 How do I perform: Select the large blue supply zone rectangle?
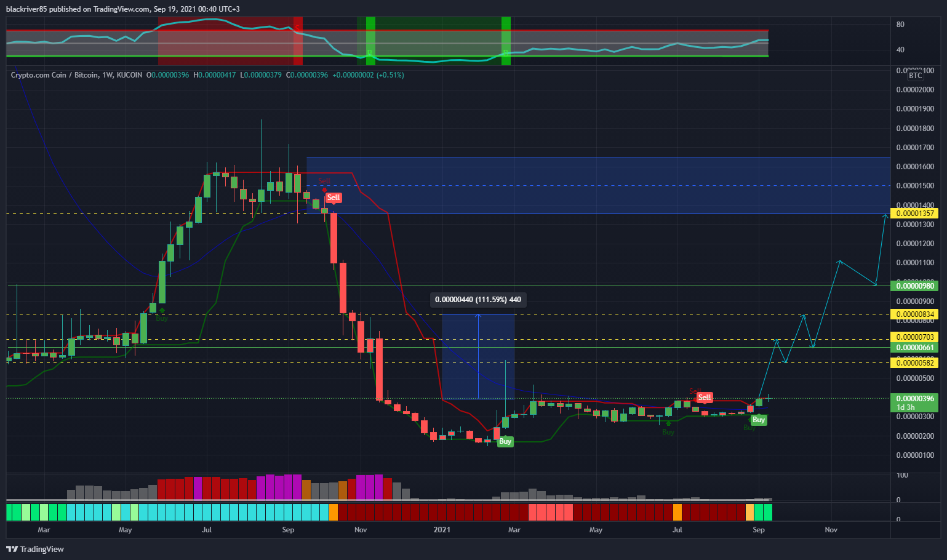[598, 186]
